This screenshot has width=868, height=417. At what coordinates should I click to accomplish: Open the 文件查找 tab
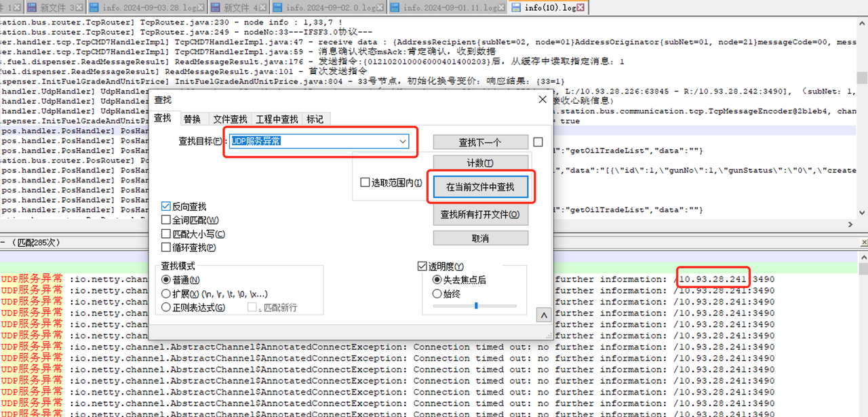click(x=229, y=119)
